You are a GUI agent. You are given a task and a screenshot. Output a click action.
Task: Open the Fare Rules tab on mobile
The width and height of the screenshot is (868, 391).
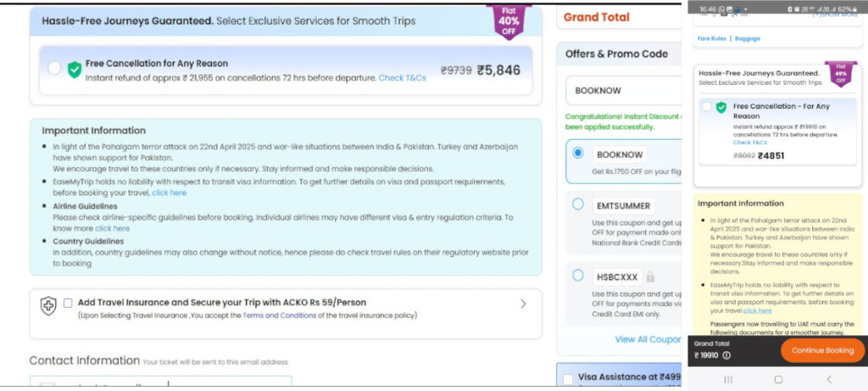pos(711,38)
